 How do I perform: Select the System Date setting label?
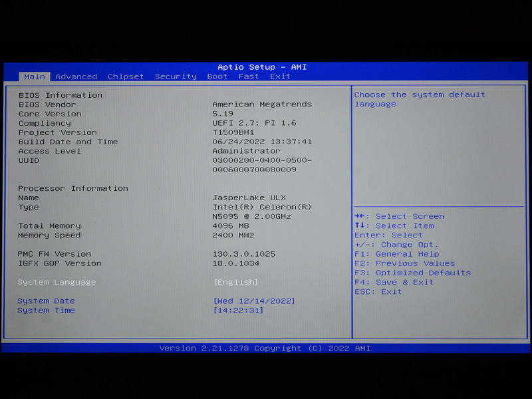(x=46, y=301)
